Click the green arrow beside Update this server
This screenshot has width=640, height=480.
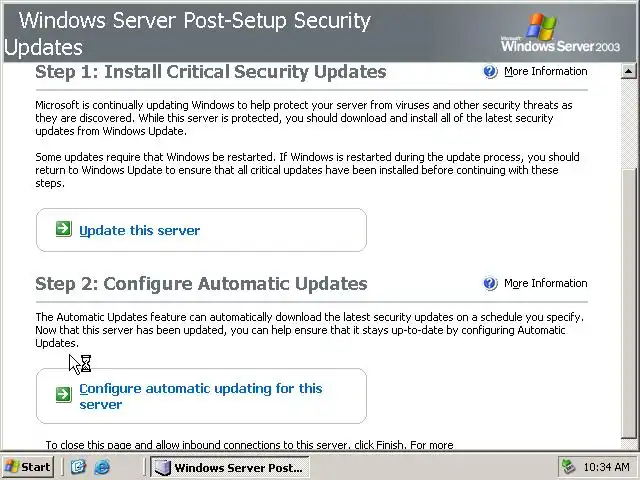[63, 230]
